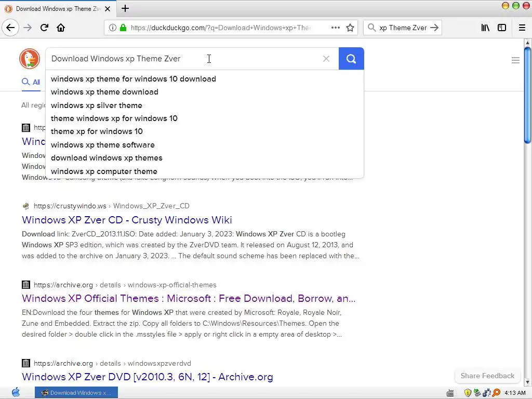Open Windows XP Official Themes Microsoft result
The height and width of the screenshot is (399, 532).
tap(189, 299)
